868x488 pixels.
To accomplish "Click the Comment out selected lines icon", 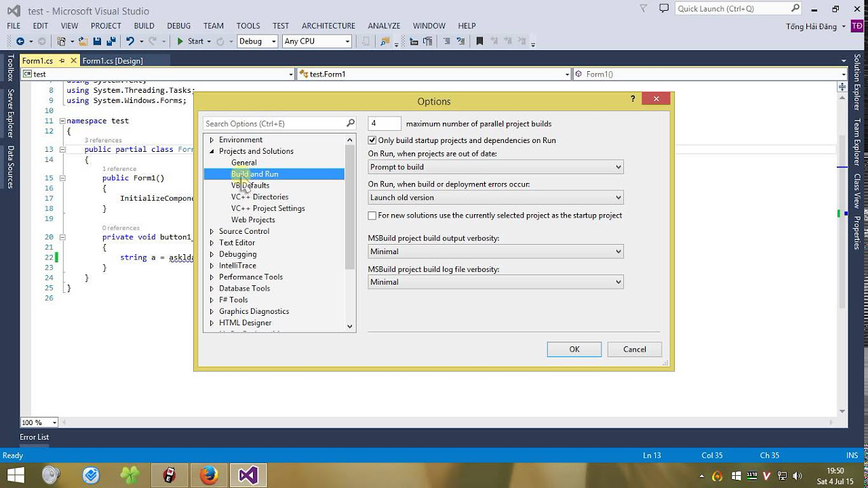I will click(446, 41).
